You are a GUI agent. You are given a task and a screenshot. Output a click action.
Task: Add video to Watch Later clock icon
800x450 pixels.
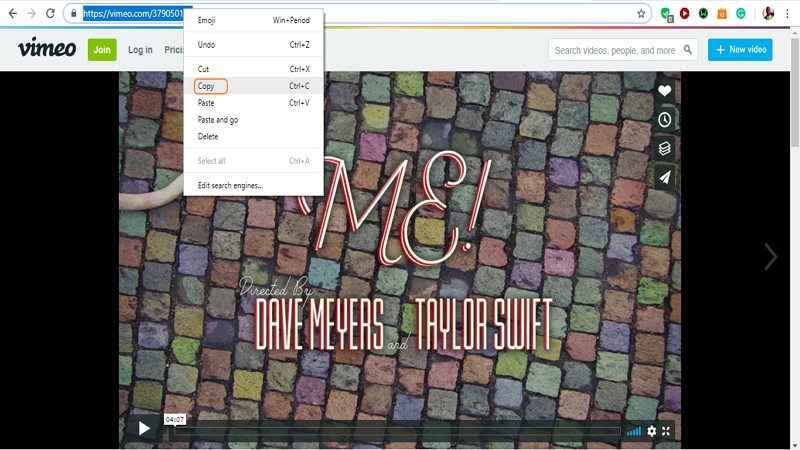[x=664, y=120]
